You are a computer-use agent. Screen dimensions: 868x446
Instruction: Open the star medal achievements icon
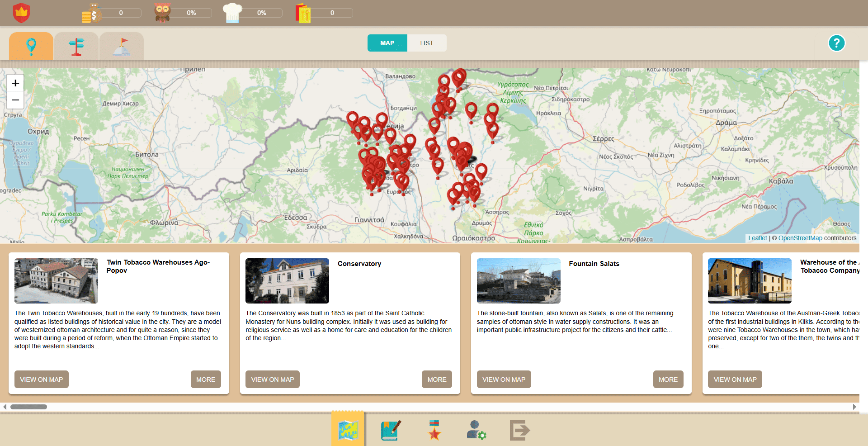point(434,430)
